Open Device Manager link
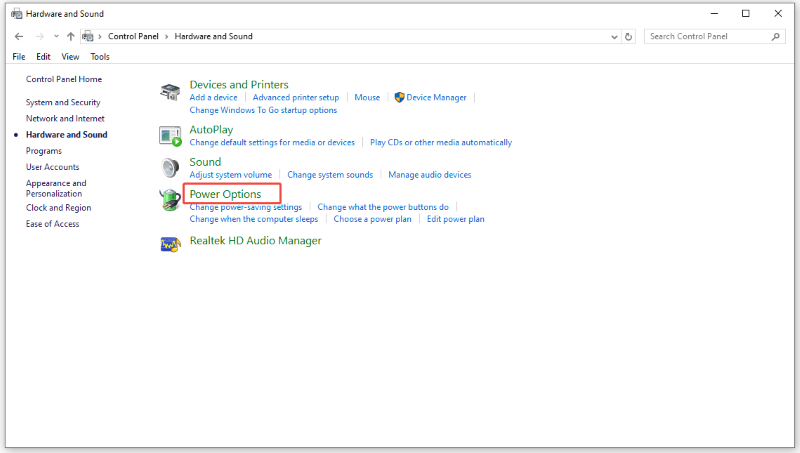This screenshot has height=453, width=800. [436, 97]
